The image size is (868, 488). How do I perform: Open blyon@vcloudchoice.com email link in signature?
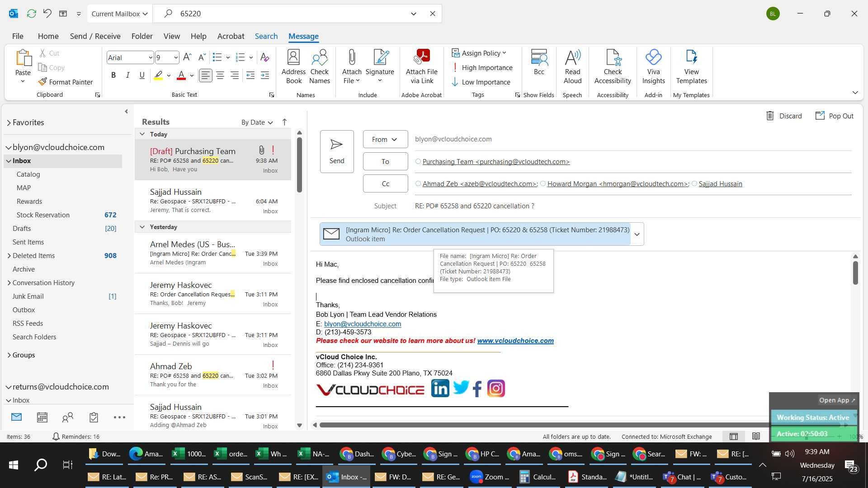click(x=363, y=324)
